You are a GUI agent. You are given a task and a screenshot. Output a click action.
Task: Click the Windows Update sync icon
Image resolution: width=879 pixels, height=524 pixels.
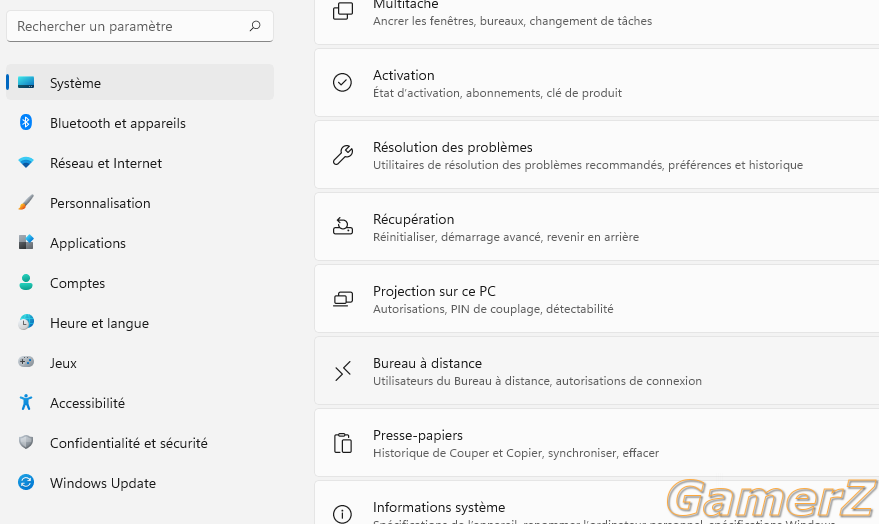[26, 482]
